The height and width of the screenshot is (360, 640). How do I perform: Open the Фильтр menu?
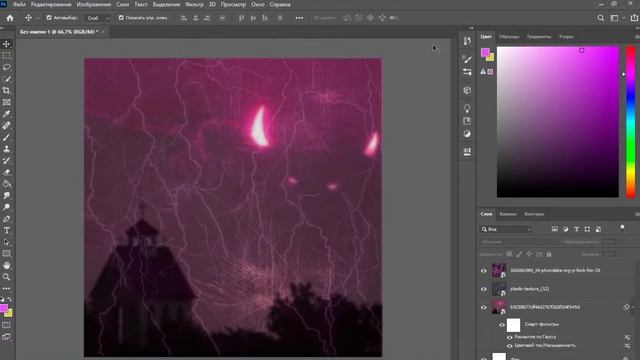pyautogui.click(x=194, y=4)
